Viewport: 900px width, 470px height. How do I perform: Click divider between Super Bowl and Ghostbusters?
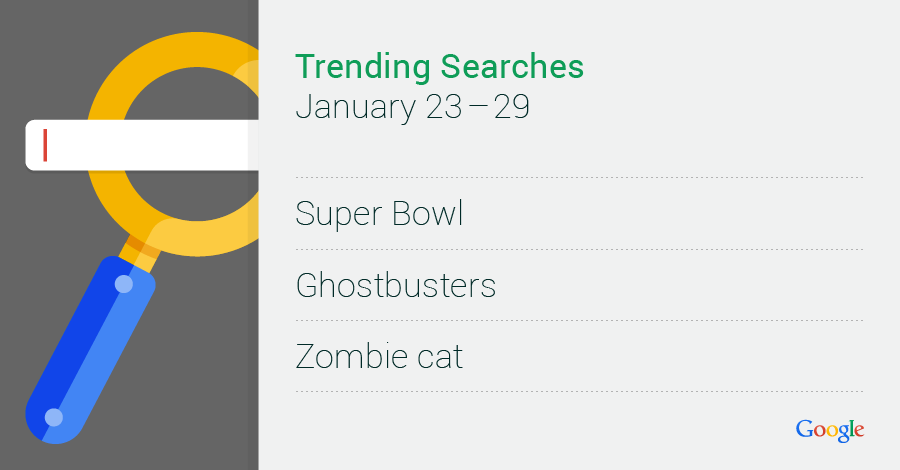pos(579,249)
